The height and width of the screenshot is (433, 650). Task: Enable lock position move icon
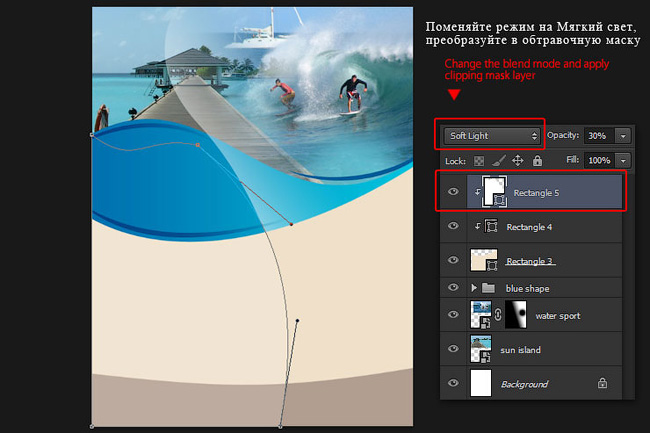(518, 160)
